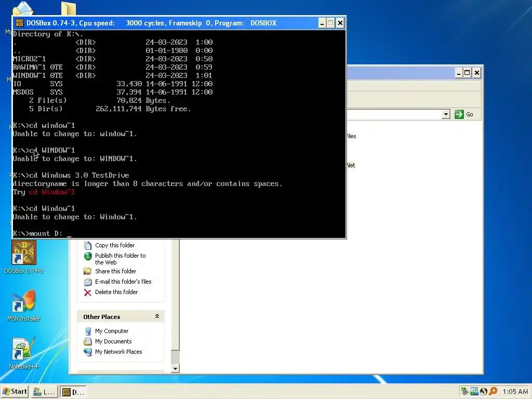Click the My Computer icon in Other Places

click(88, 331)
